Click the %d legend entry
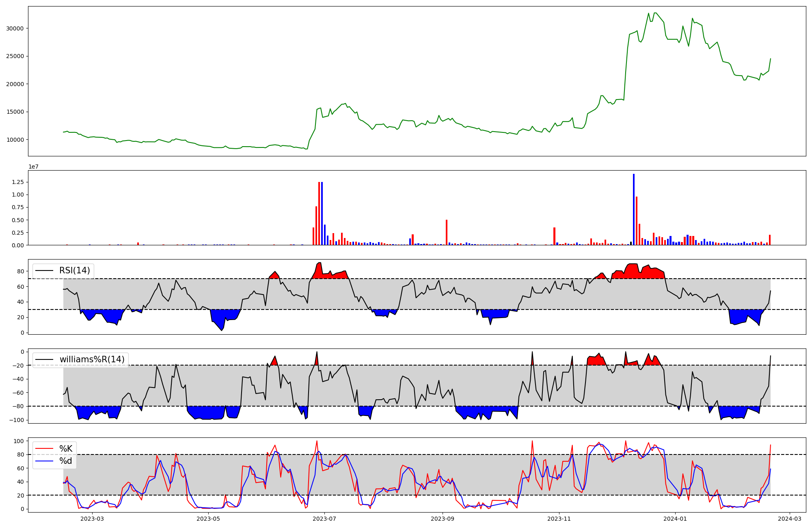This screenshot has width=812, height=528. 66,461
